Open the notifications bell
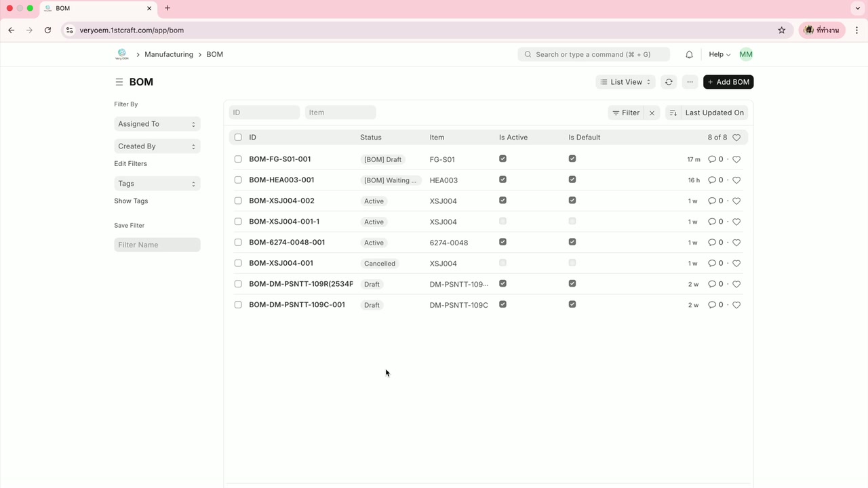Screen dimensions: 868x488 tap(689, 54)
